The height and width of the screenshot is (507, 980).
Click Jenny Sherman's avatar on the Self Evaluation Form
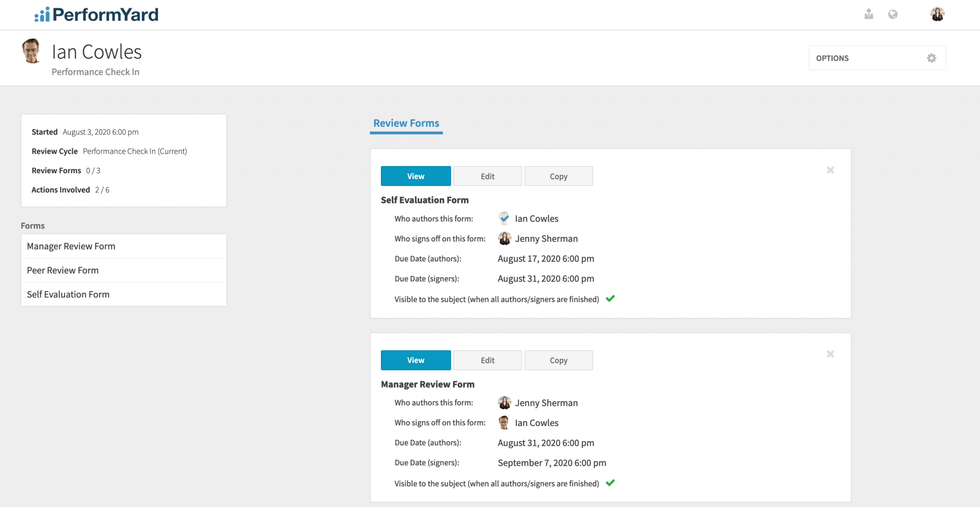click(504, 238)
